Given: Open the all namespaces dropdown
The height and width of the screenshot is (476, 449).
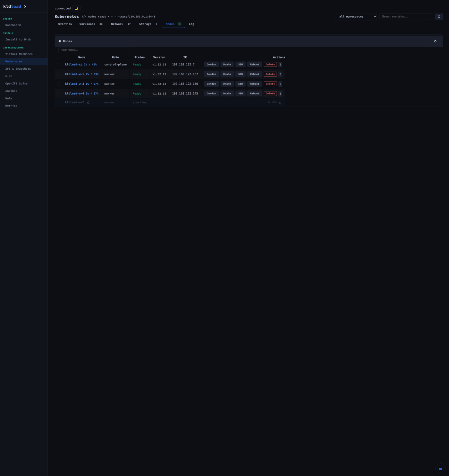Looking at the screenshot, I should pyautogui.click(x=356, y=17).
